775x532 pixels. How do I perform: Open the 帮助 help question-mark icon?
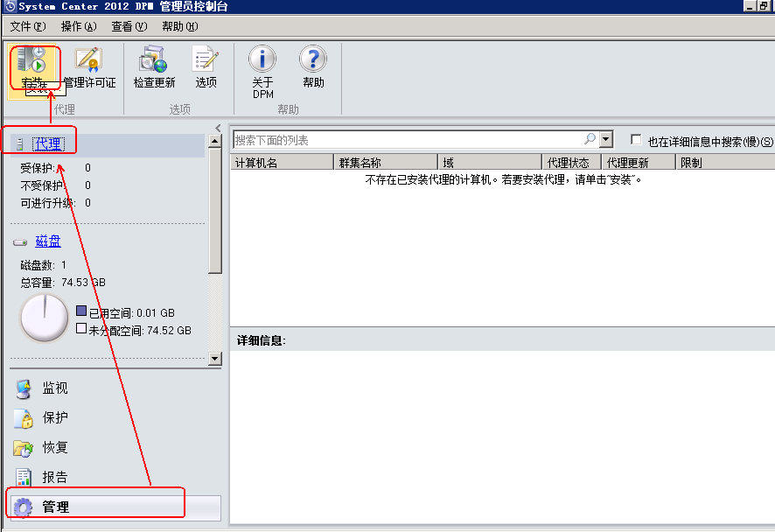click(x=313, y=59)
